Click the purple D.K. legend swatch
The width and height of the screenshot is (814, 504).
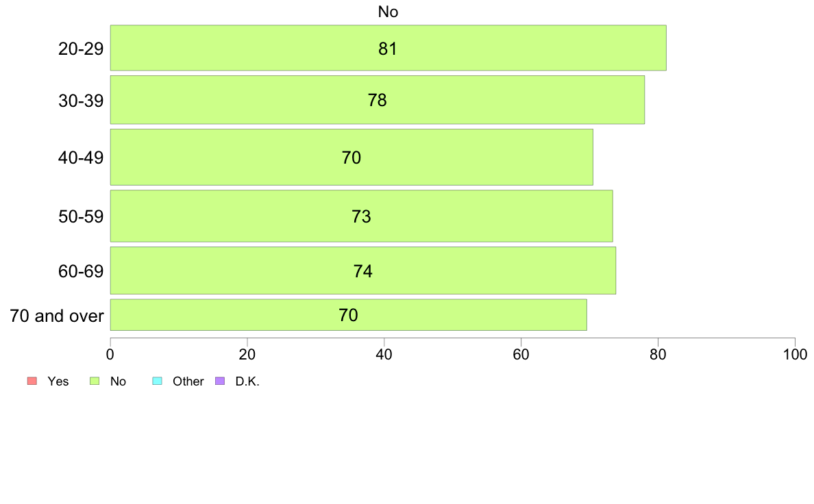220,381
